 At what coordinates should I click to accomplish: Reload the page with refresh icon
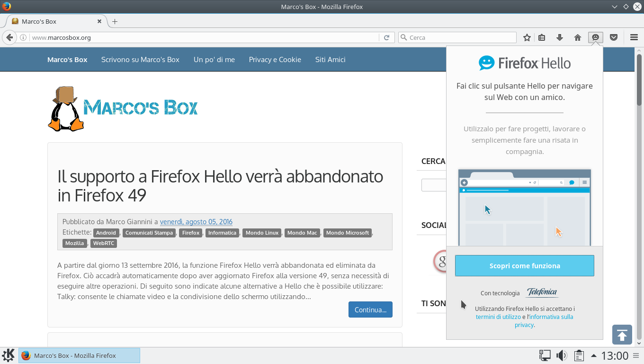[x=387, y=37]
